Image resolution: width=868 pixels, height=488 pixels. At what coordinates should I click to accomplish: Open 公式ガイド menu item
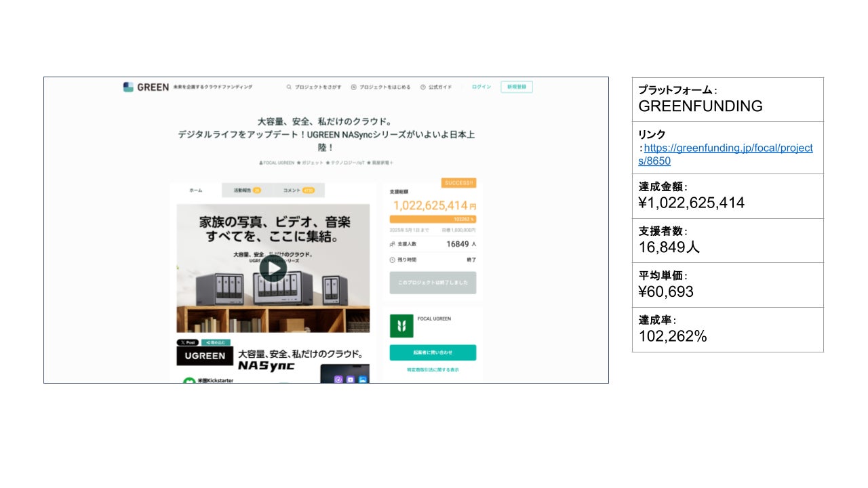[x=439, y=87]
